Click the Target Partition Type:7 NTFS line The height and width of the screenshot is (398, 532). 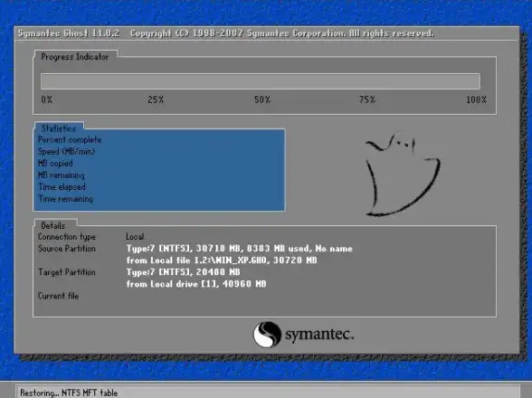coord(183,272)
